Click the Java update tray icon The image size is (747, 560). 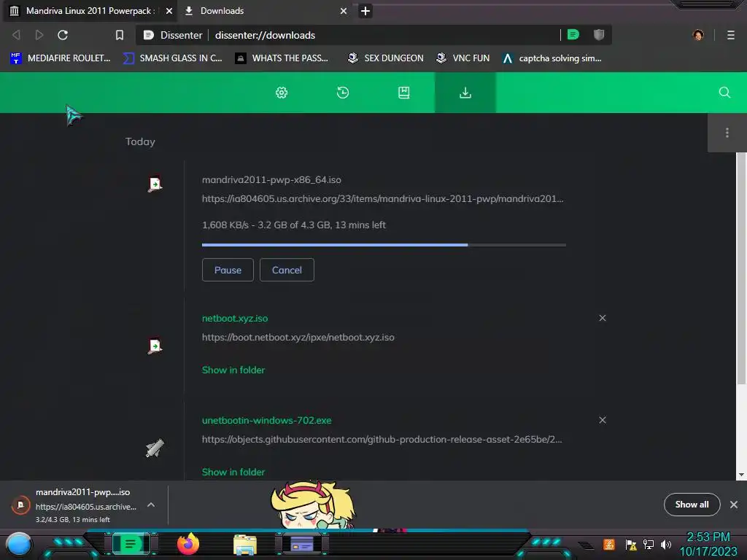(609, 544)
